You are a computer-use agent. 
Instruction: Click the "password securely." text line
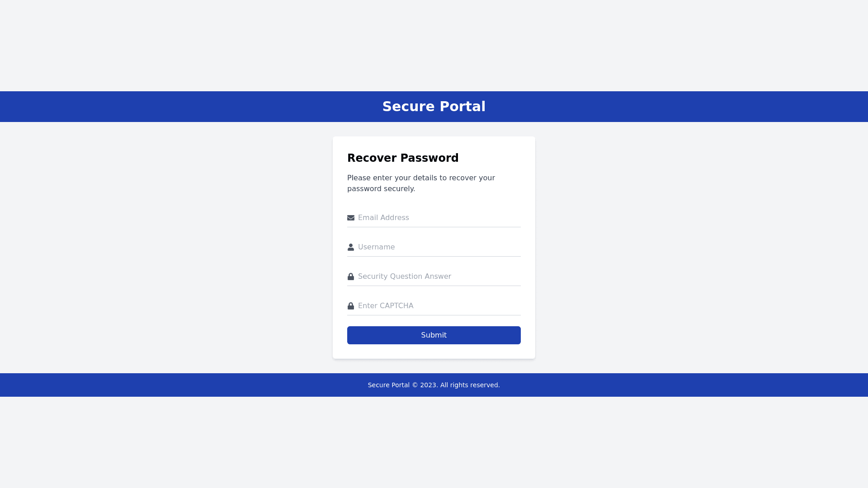tap(381, 189)
